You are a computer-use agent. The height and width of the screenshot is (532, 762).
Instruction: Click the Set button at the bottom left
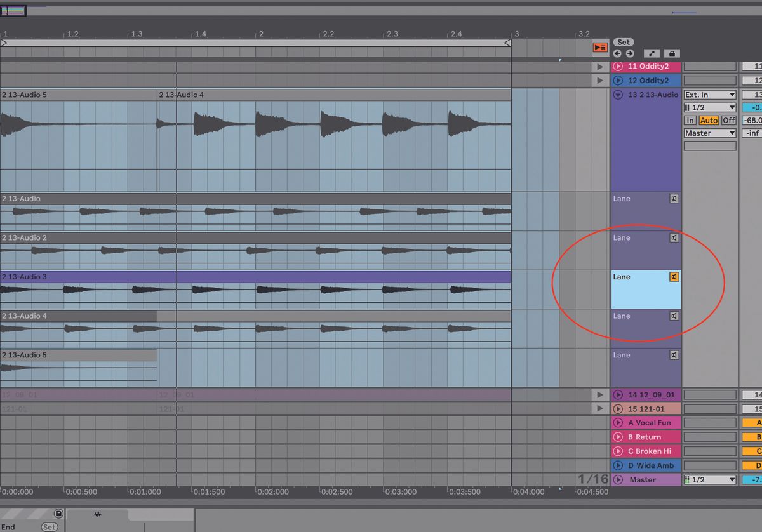(50, 527)
